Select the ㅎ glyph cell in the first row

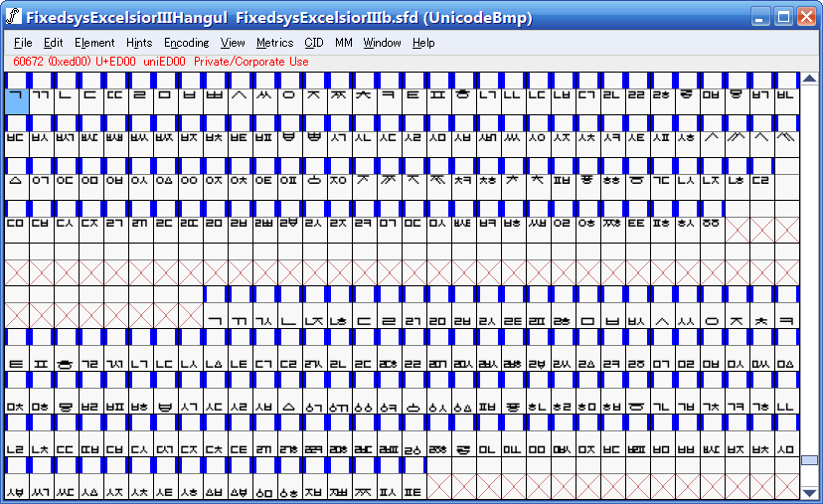(463, 96)
